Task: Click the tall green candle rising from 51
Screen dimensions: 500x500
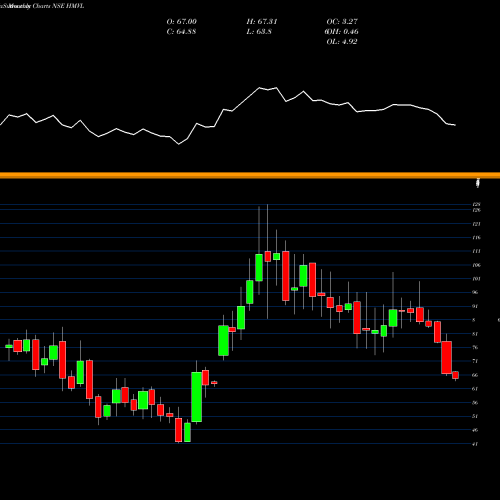Action: pos(196,397)
